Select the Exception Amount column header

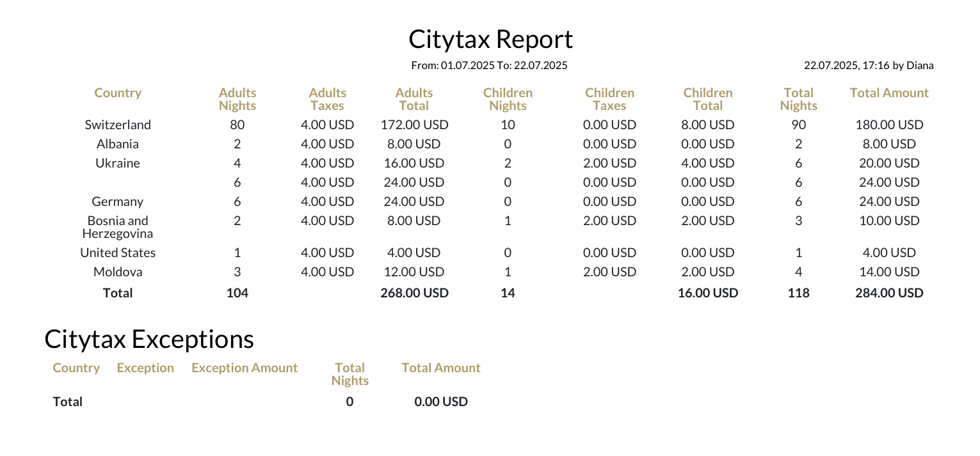coord(245,368)
